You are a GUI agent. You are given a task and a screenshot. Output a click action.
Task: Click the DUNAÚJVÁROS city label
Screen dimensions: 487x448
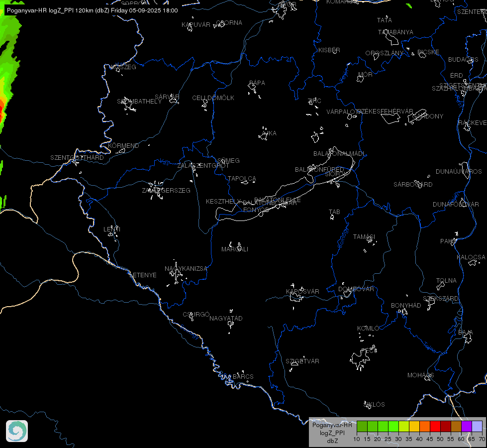[459, 172]
